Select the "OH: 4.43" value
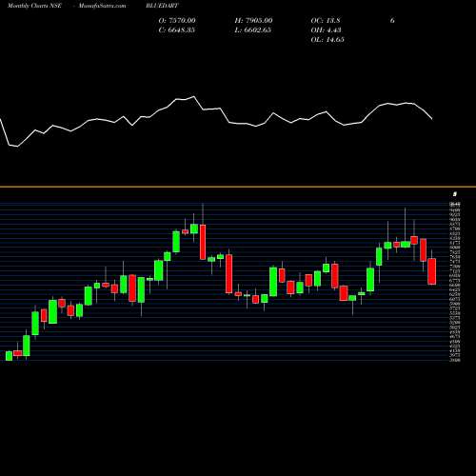 click(327, 30)
